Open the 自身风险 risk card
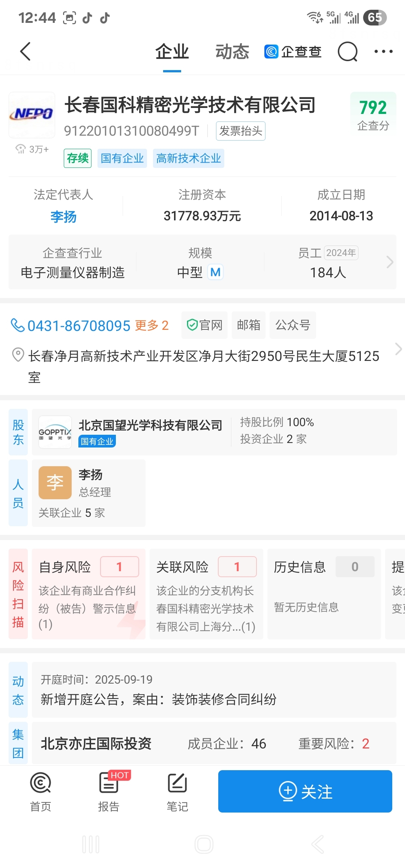Screen dimensions: 405x868 point(88,594)
